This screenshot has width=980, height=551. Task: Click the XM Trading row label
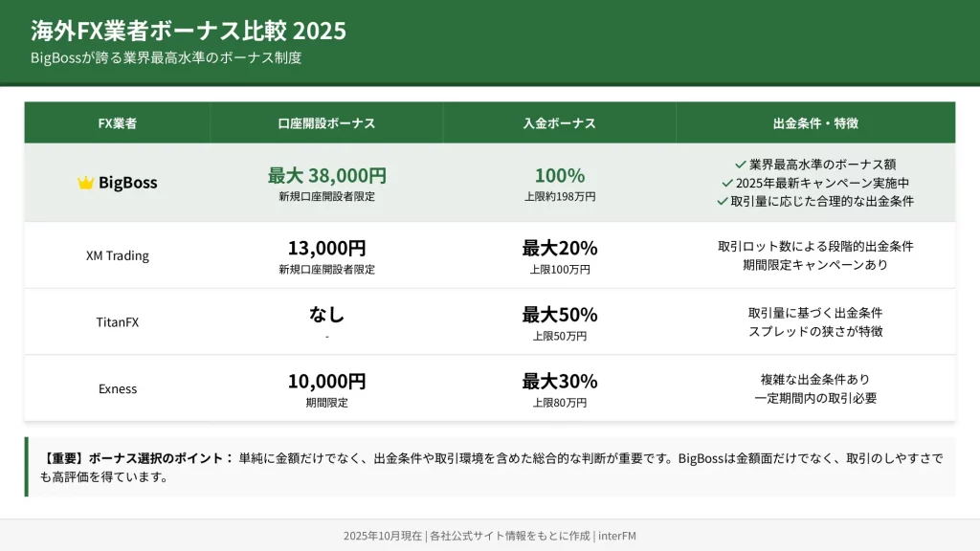pyautogui.click(x=118, y=255)
